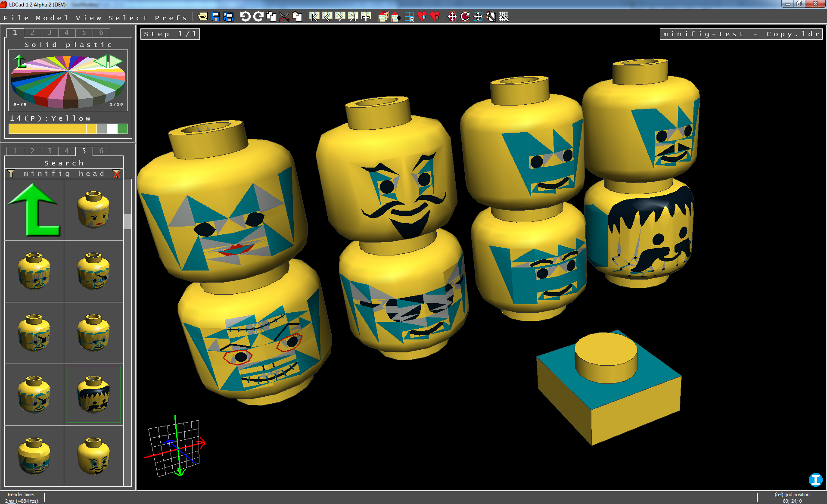Viewport: 827px width, 504px height.
Task: Click the part snapping wrench icon
Action: pyautogui.click(x=491, y=17)
